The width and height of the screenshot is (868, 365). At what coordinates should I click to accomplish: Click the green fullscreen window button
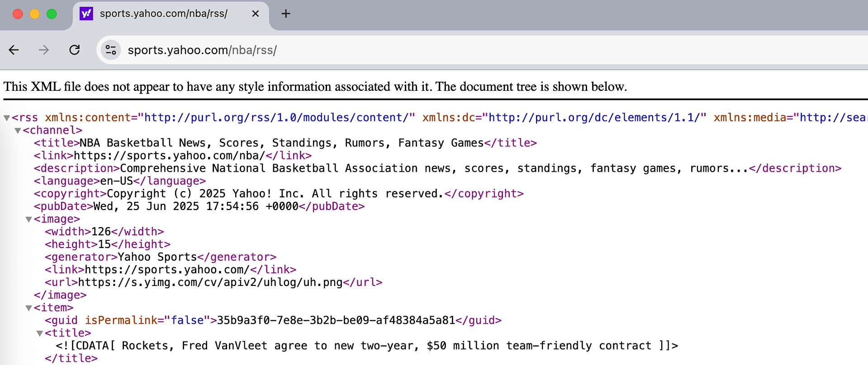[52, 14]
